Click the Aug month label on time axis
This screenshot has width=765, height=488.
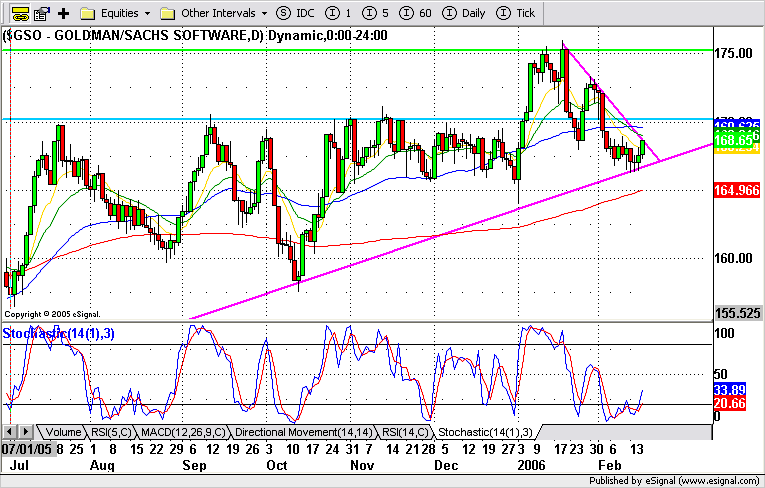tap(102, 465)
